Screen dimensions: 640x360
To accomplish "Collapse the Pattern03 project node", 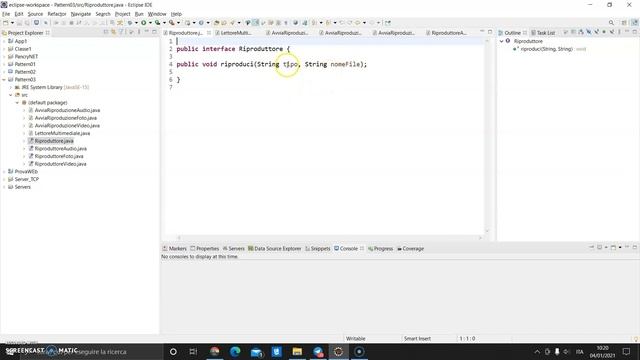I will click(x=4, y=80).
